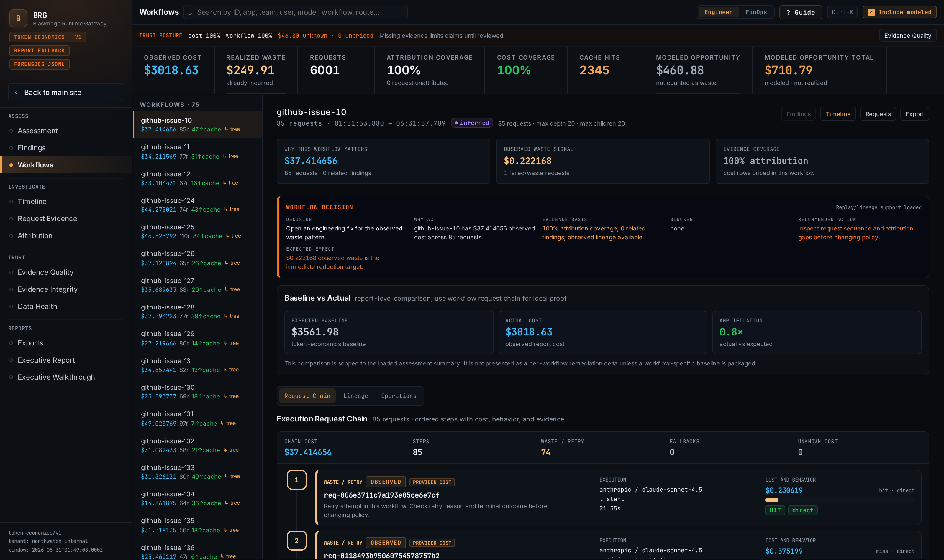Select workflow github-issue-124
Viewport: 944px width, 560px height.
pos(197,205)
